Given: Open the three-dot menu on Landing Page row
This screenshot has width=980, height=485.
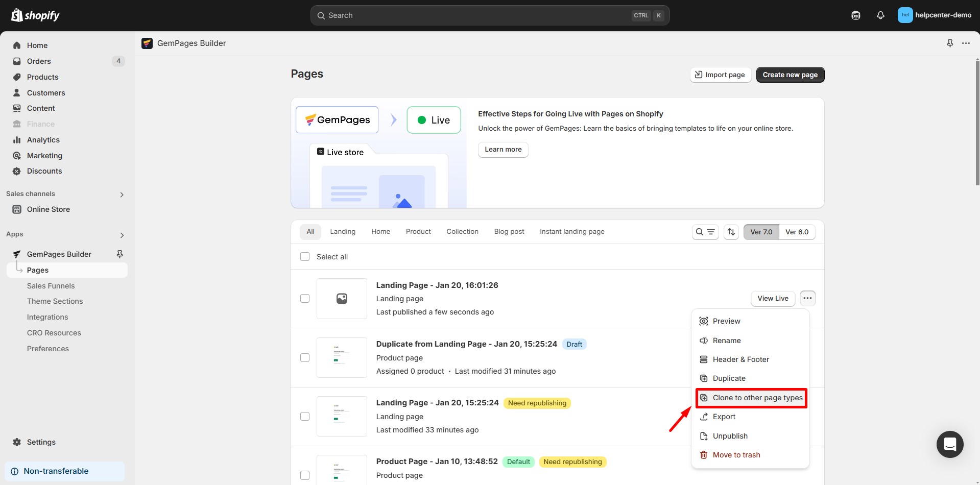Looking at the screenshot, I should click(807, 298).
